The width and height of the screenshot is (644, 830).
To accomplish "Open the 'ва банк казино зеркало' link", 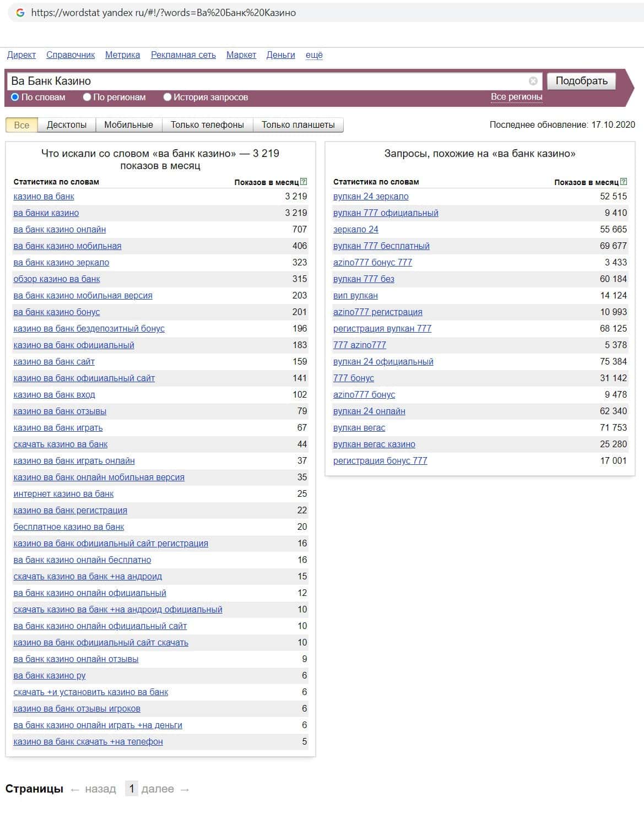I will pos(61,263).
